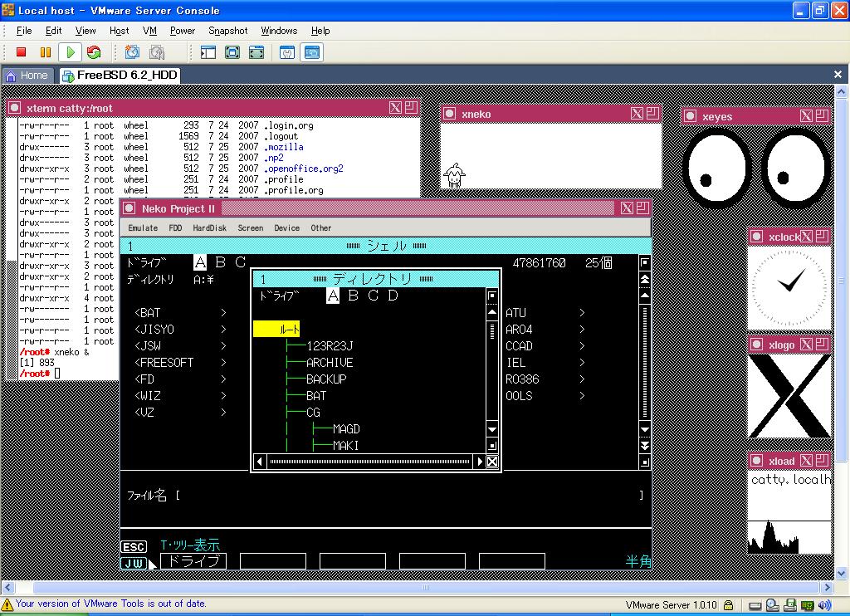Click the ファイル名 input field

tap(409, 495)
